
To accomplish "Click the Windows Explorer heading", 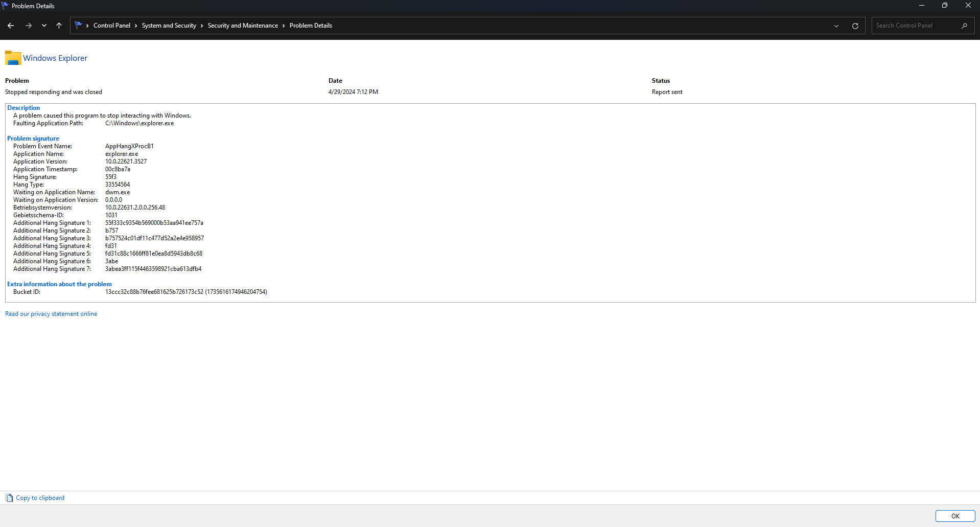I will [55, 58].
